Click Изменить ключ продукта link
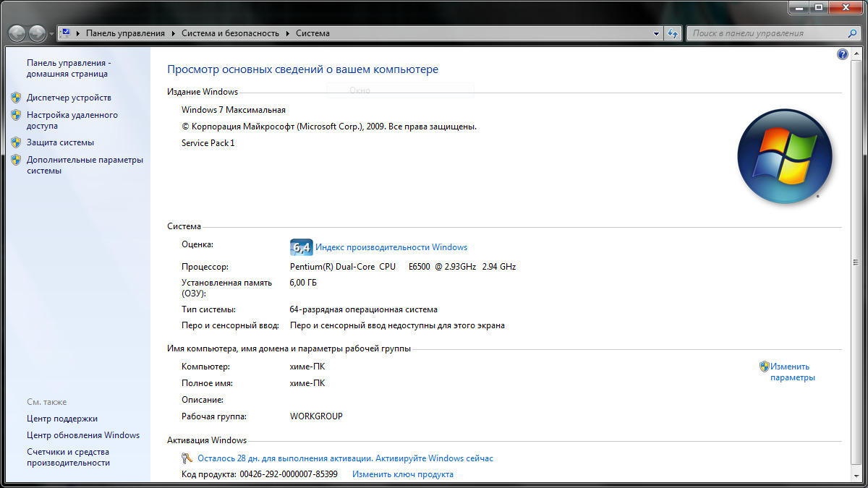This screenshot has width=868, height=488. coord(403,474)
